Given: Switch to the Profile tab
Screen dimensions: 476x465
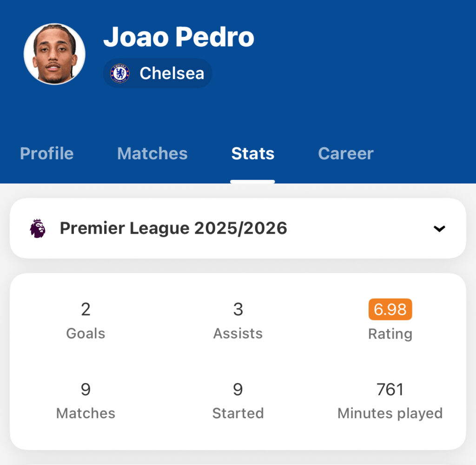Looking at the screenshot, I should [x=46, y=153].
